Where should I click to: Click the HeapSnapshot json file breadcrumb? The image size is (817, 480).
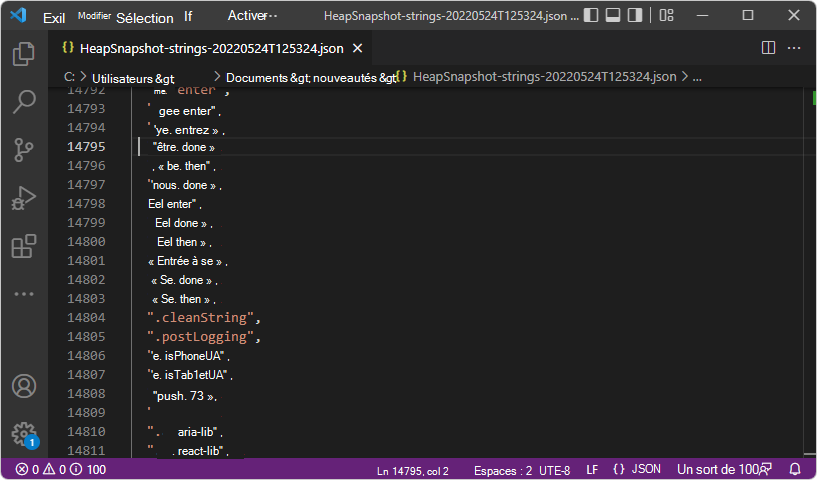tap(544, 77)
